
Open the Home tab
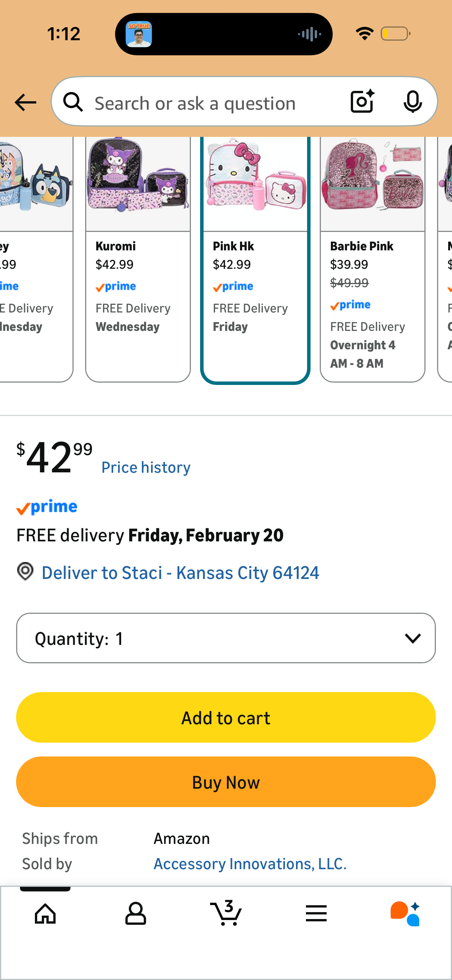45,913
